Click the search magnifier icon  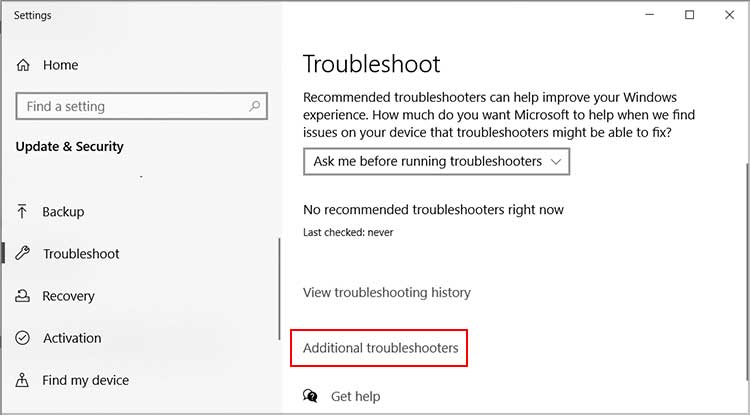pyautogui.click(x=254, y=106)
